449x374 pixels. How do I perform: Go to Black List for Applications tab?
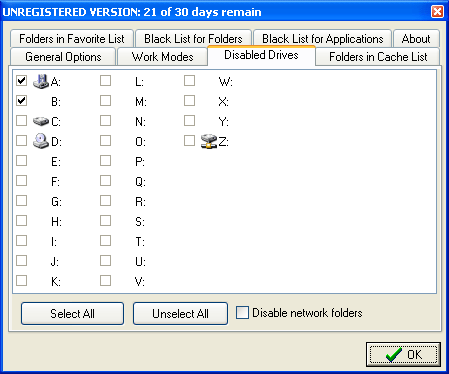click(323, 39)
